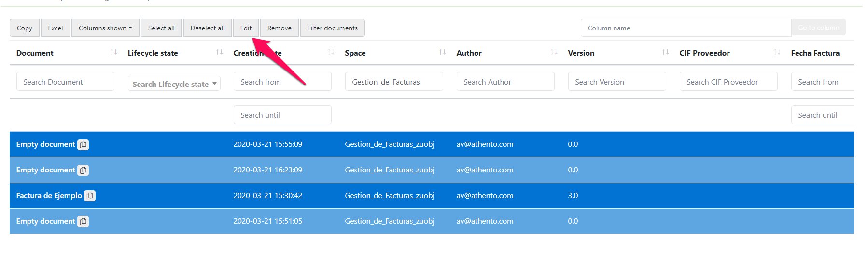Focus Search Version field
868x256 pixels.
pos(617,82)
